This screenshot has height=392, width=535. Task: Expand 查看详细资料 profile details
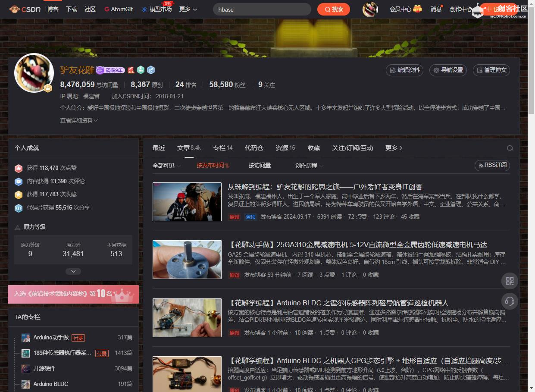(79, 120)
